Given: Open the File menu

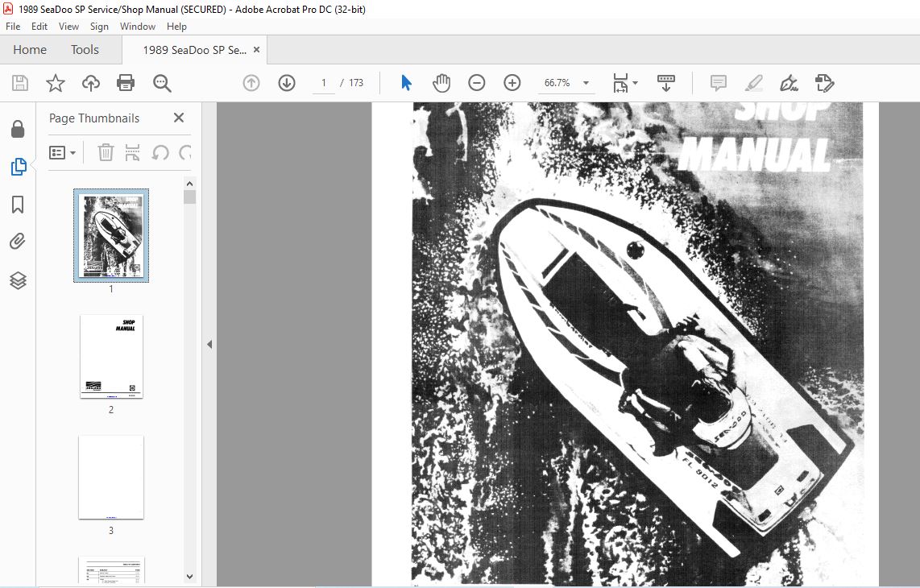Looking at the screenshot, I should pyautogui.click(x=13, y=27).
